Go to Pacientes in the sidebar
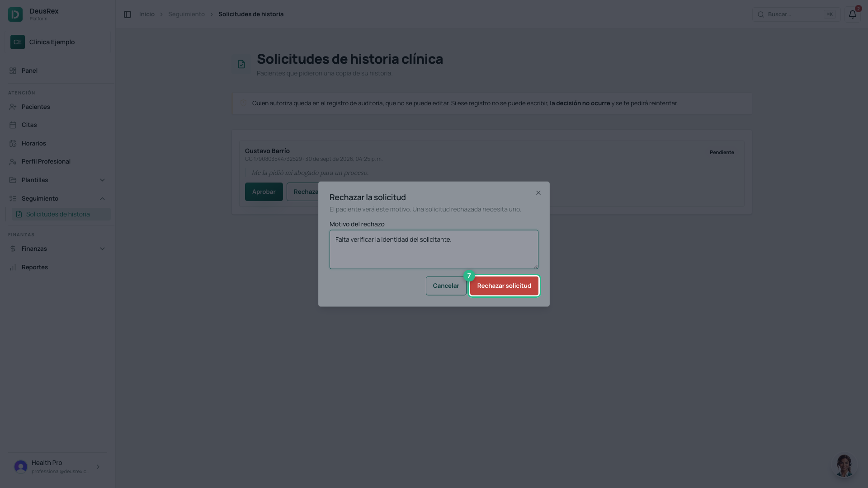The image size is (868, 488). (58, 107)
